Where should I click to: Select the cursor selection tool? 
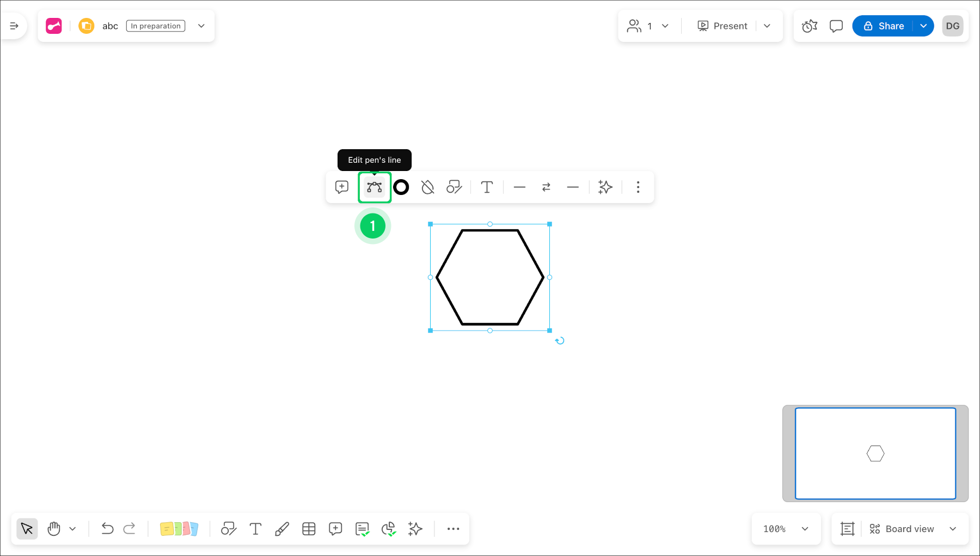click(27, 528)
